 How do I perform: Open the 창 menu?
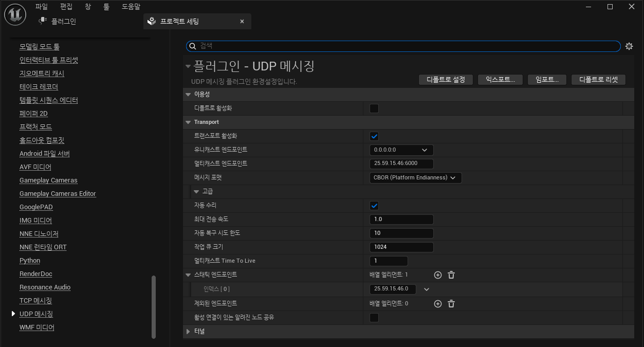pos(88,7)
